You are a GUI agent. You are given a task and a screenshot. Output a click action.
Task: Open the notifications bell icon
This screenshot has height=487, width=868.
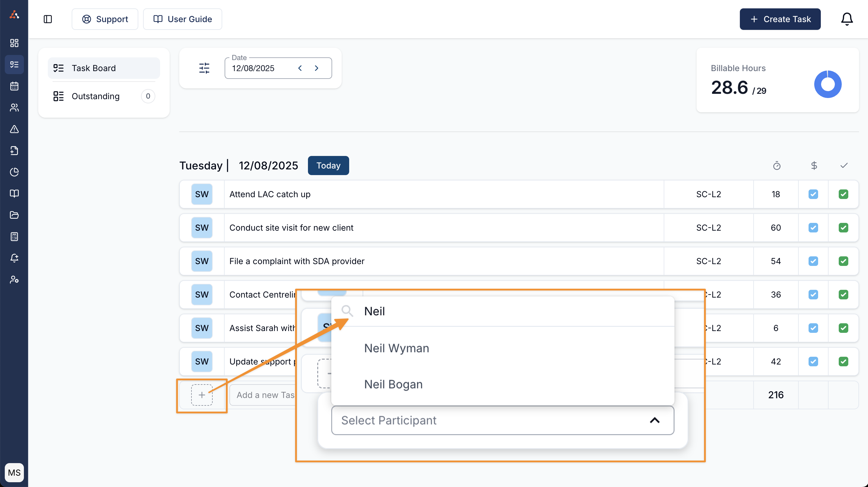click(846, 19)
